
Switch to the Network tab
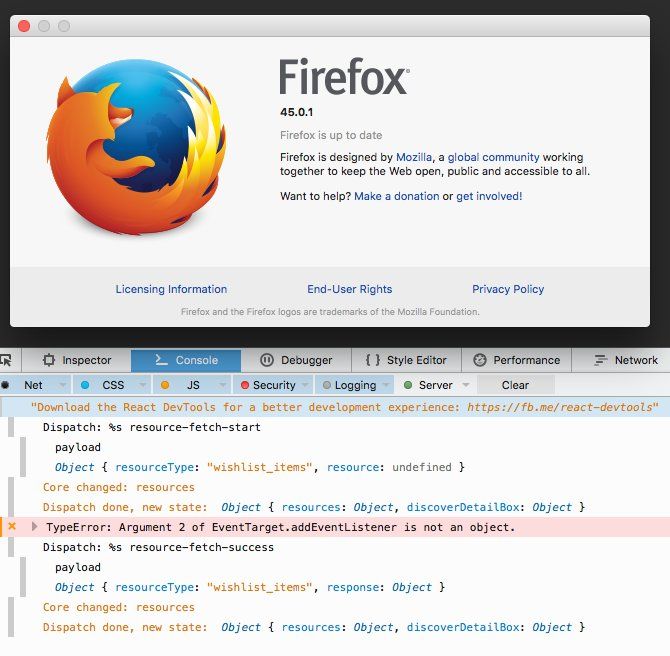tap(621, 360)
